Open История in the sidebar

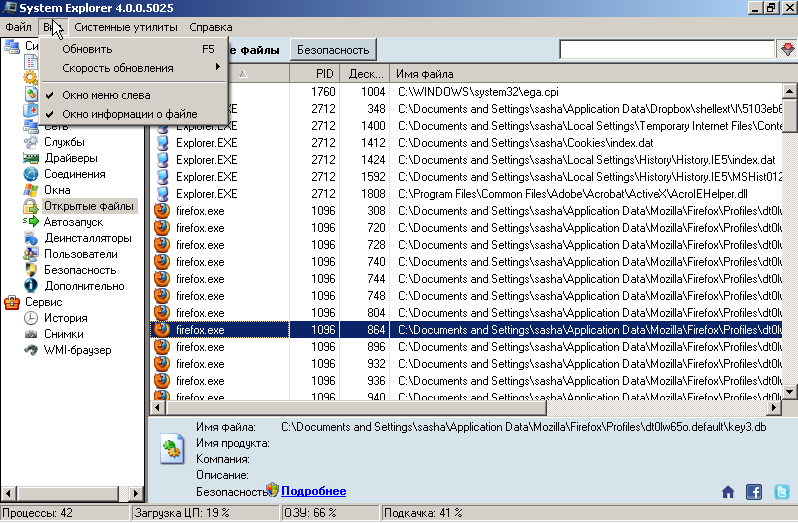click(66, 318)
